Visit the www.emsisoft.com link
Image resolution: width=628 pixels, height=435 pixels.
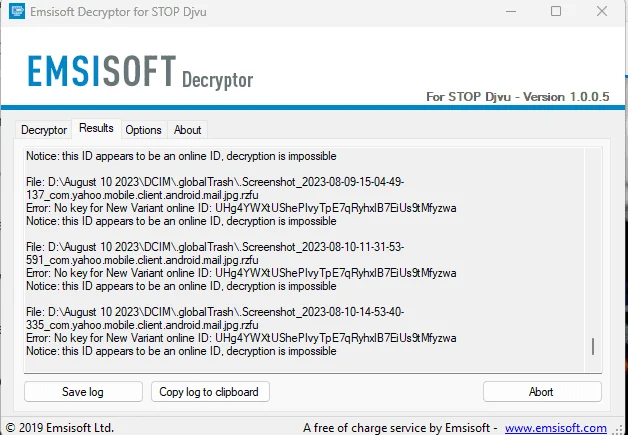(556, 428)
